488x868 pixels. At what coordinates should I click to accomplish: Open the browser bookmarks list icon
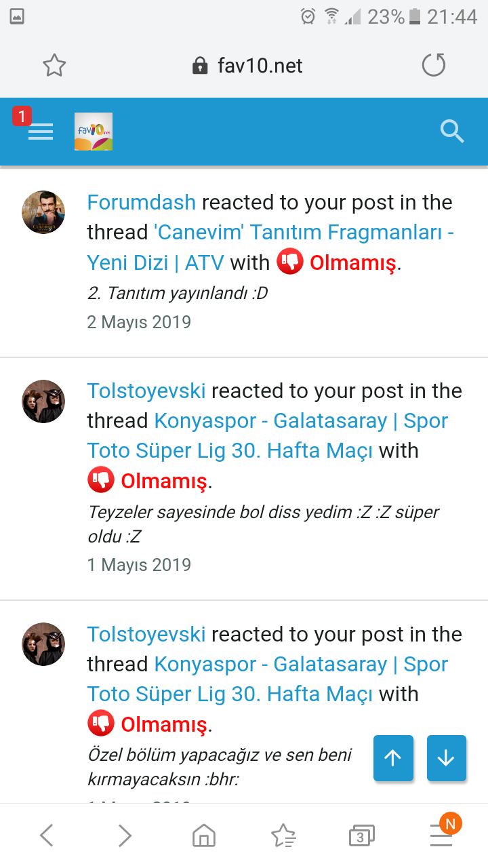tap(283, 836)
